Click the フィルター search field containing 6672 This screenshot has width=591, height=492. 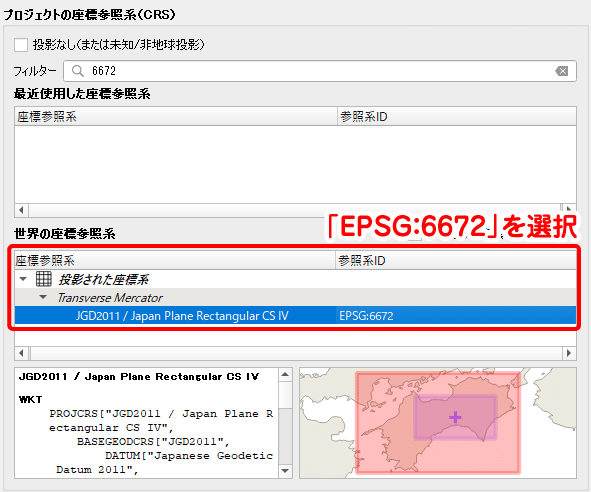coord(320,71)
